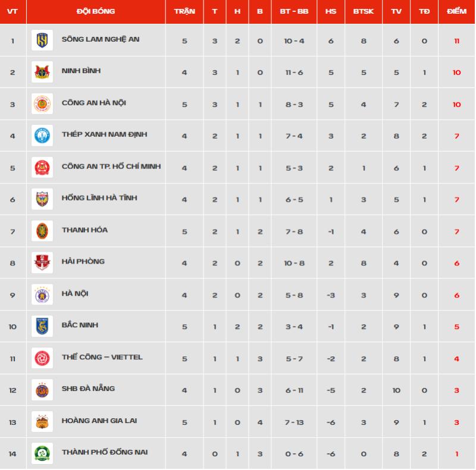This screenshot has height=470, width=476.
Task: Click Sông Lam Nghệ An's 11 points value
Action: click(456, 41)
